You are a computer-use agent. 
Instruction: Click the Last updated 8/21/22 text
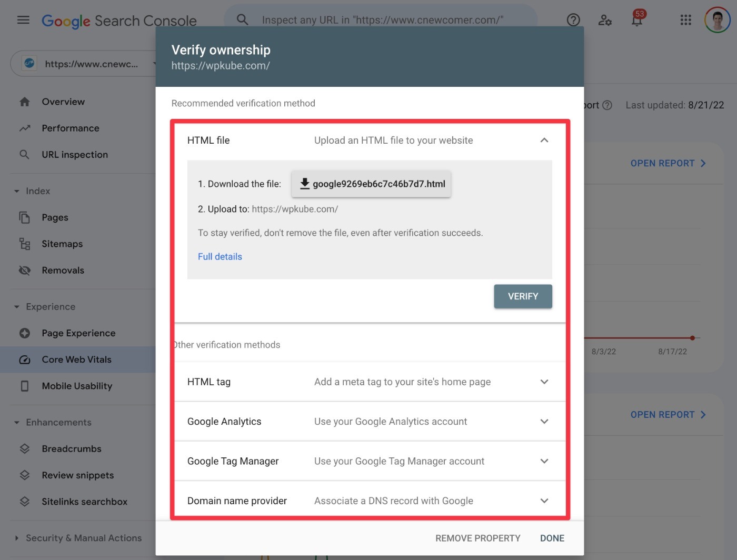click(x=675, y=105)
